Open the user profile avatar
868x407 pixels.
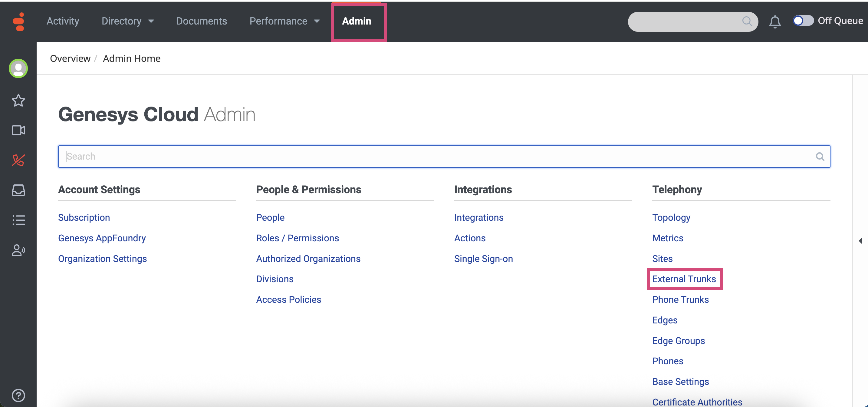click(x=18, y=68)
